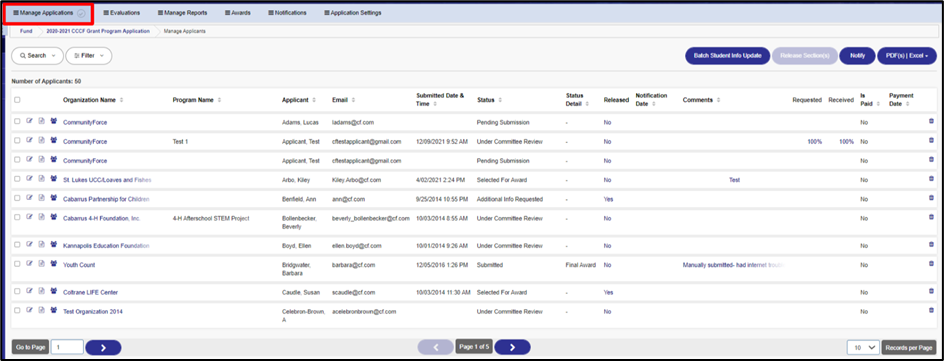Open document icon for Cabarrus 4-H Foundation row

point(42,217)
